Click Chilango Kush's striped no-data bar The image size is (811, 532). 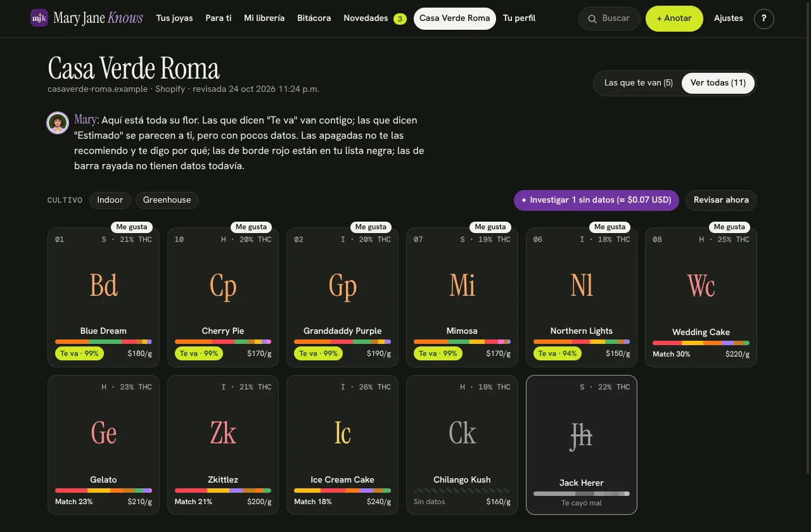pyautogui.click(x=462, y=491)
